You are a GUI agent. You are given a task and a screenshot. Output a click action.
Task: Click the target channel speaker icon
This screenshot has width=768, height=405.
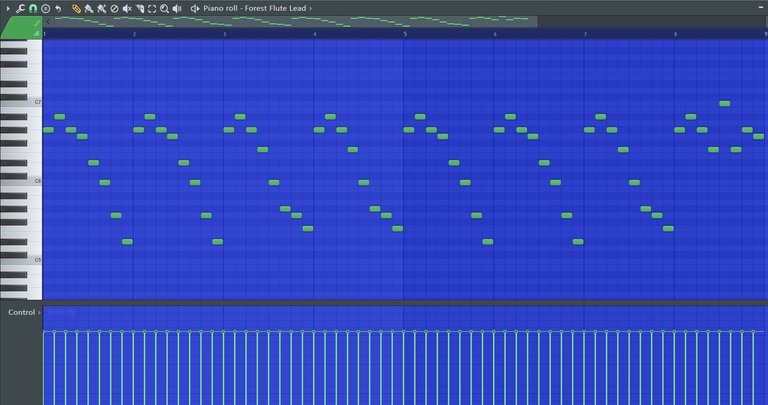(195, 8)
